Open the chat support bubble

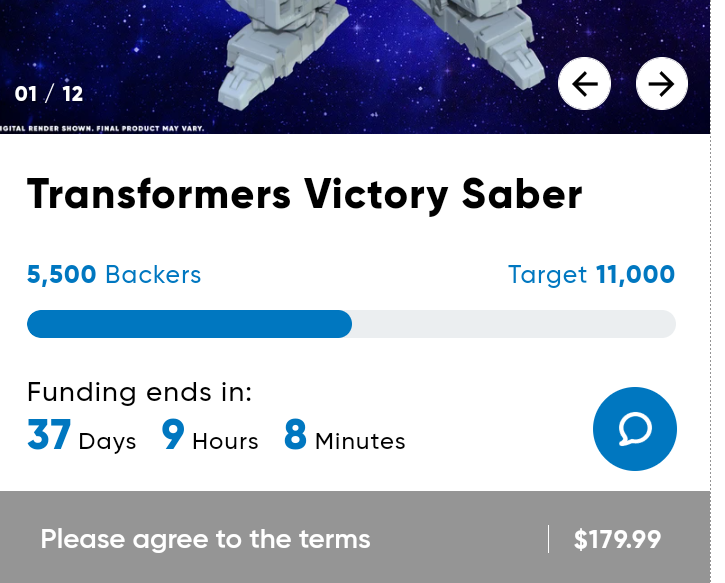point(635,429)
